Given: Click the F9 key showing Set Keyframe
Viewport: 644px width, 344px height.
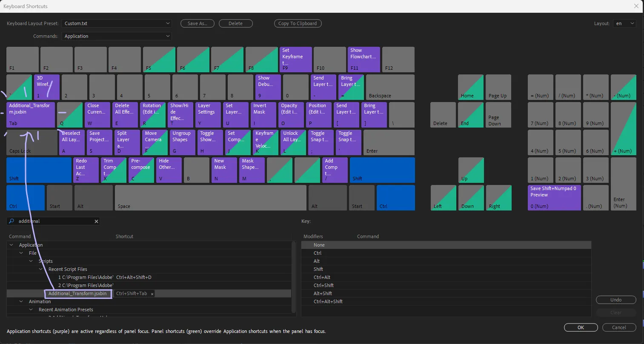Looking at the screenshot, I should pyautogui.click(x=296, y=60).
